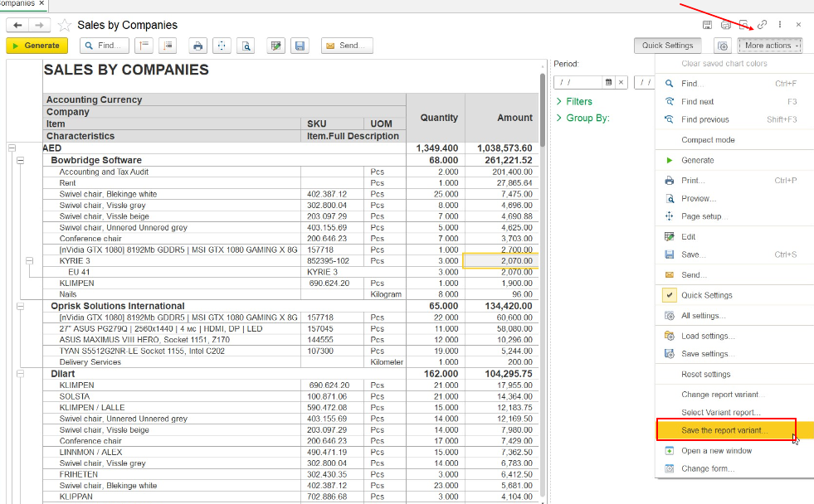Click the toolbar floppy disk save icon
Screen dimensions: 814x504
tap(300, 46)
